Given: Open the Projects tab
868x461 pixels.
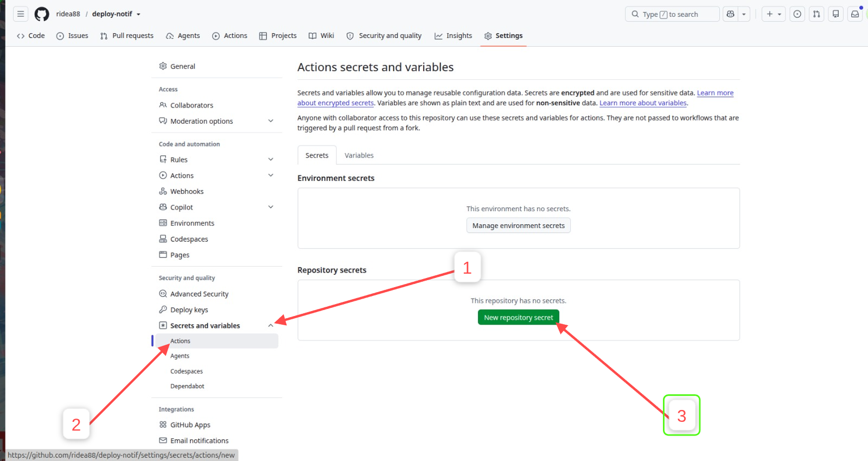Looking at the screenshot, I should coord(278,36).
